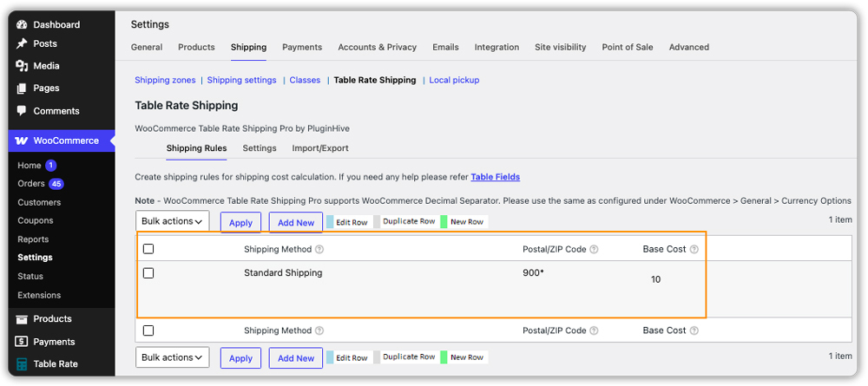Open the Orders menu item
Screen dimensions: 868x386
[x=31, y=184]
